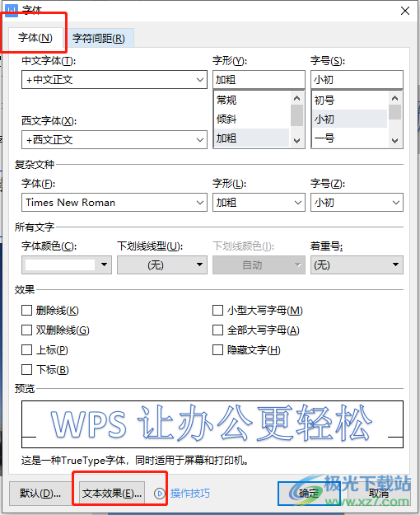Check the 全部大写字母(A) option

[217, 330]
